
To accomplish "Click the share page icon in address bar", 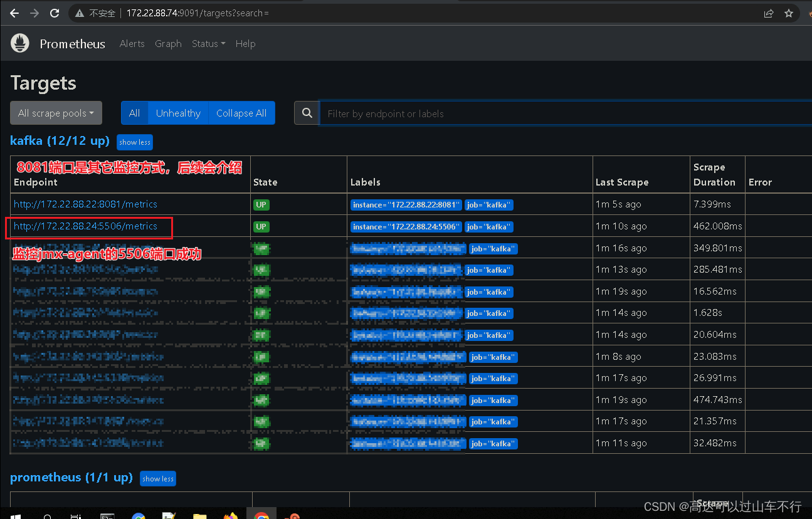I will pos(769,13).
